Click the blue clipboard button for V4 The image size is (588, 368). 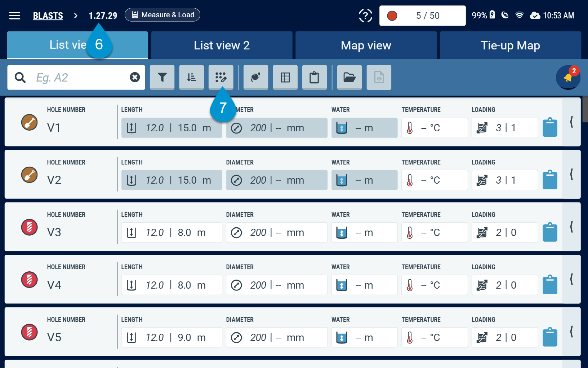pyautogui.click(x=550, y=284)
